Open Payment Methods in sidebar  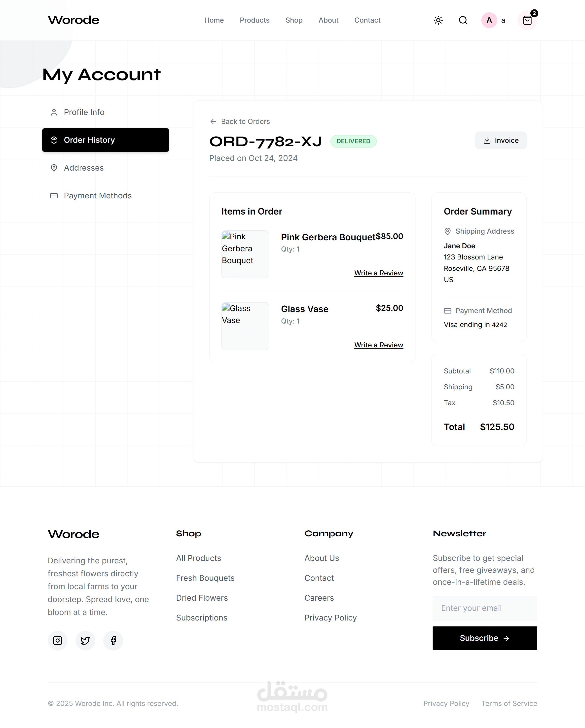click(97, 196)
